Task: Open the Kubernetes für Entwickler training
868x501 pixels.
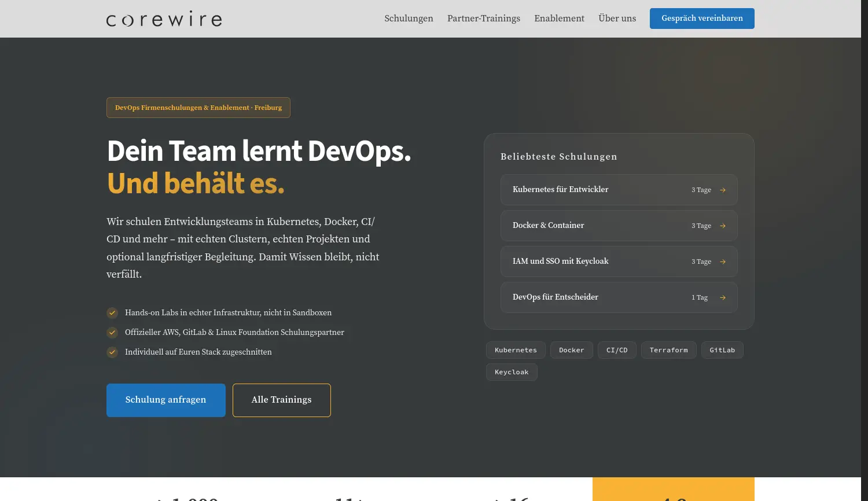Action: point(619,190)
